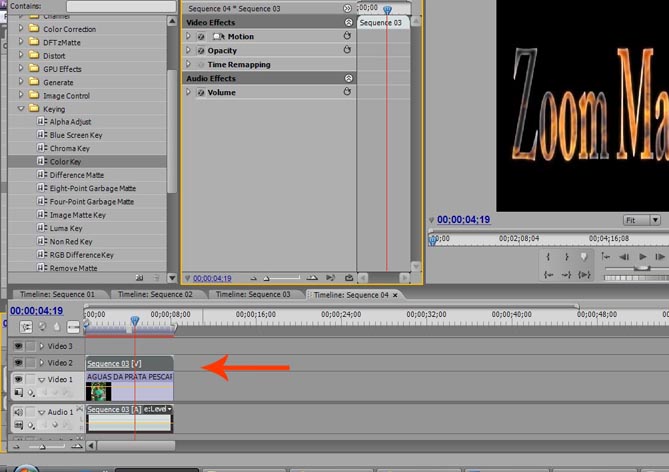The image size is (669, 472).
Task: Switch to Timeline: Sequence 01 tab
Action: 56,295
